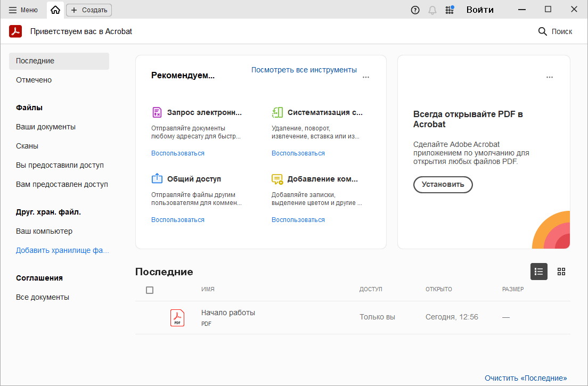Click Воспользоваться under Добавление ком...

click(298, 219)
